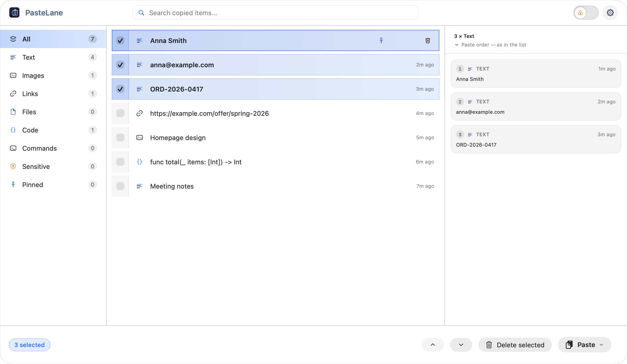
Task: Check the spring-2026 link item checkbox
Action: point(120,113)
